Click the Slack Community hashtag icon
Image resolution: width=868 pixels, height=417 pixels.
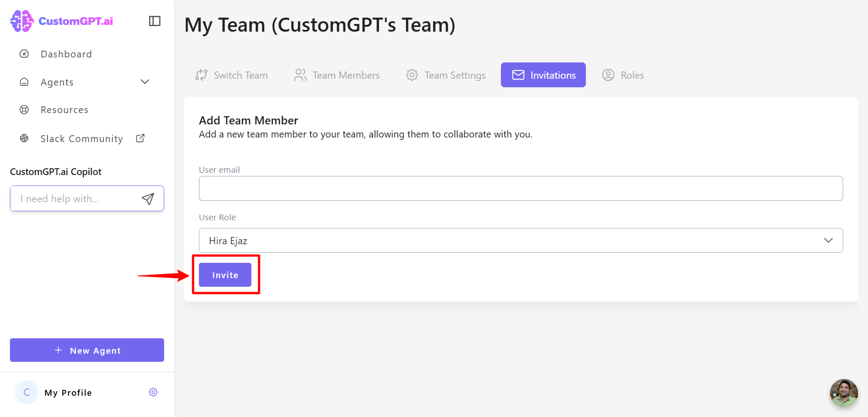(24, 138)
